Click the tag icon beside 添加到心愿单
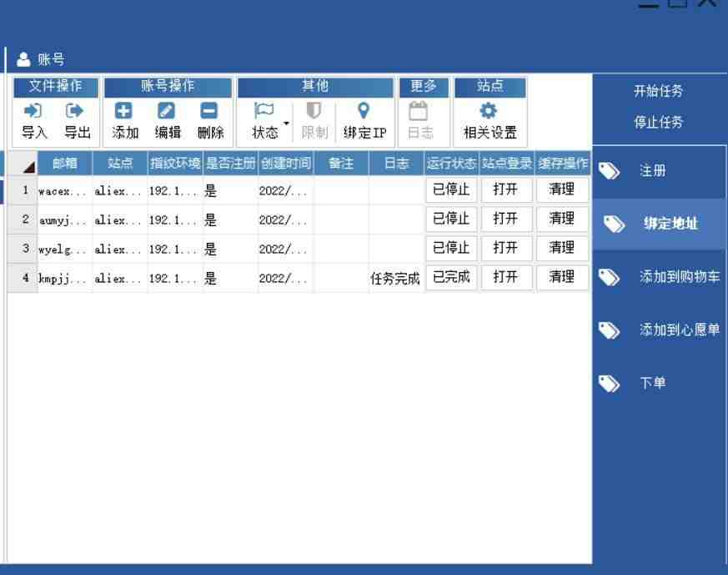 609,330
